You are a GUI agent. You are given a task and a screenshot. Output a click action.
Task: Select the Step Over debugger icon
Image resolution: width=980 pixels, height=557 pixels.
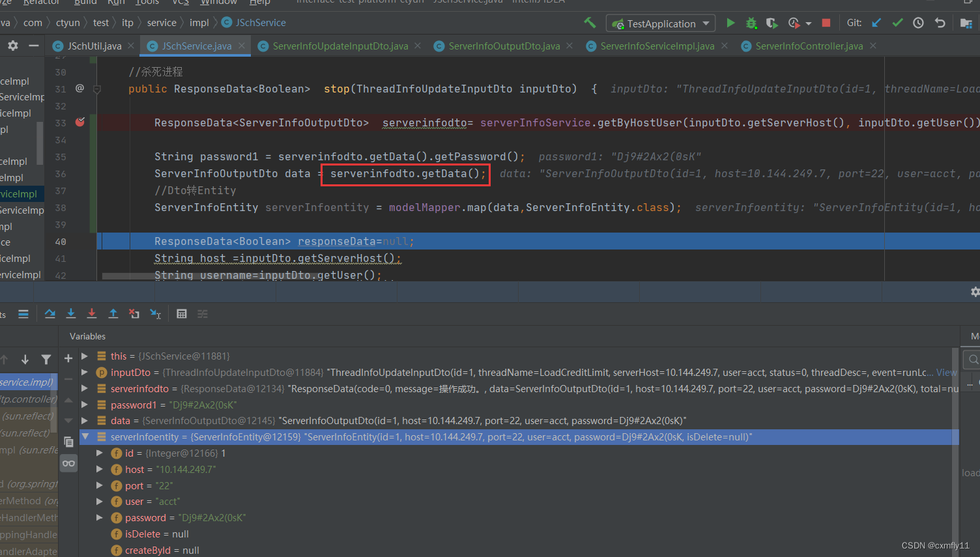[50, 313]
